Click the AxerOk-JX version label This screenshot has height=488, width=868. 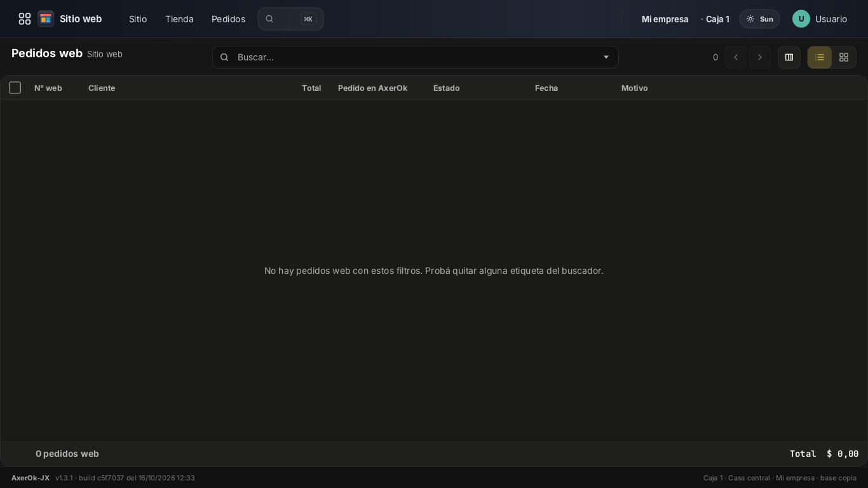31,478
